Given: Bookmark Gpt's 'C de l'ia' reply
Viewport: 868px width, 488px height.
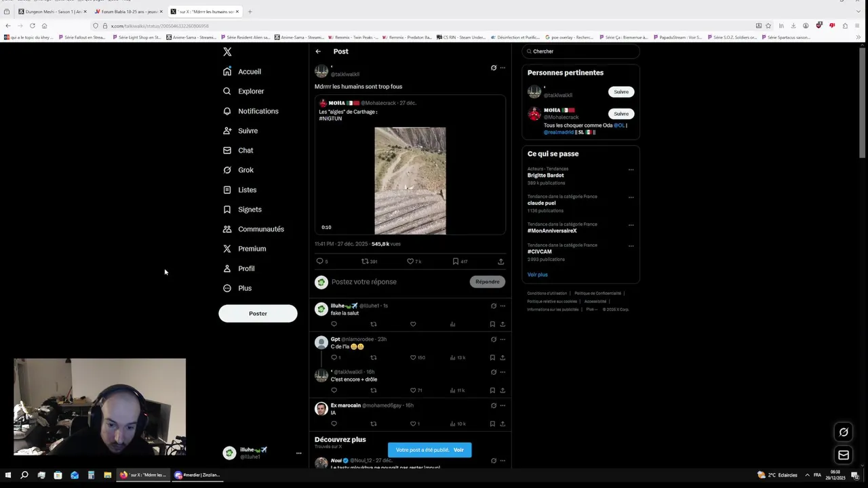Looking at the screenshot, I should (x=492, y=357).
